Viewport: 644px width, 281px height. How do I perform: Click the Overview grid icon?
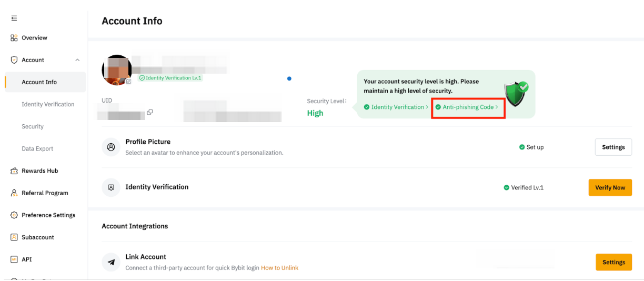[x=14, y=38]
